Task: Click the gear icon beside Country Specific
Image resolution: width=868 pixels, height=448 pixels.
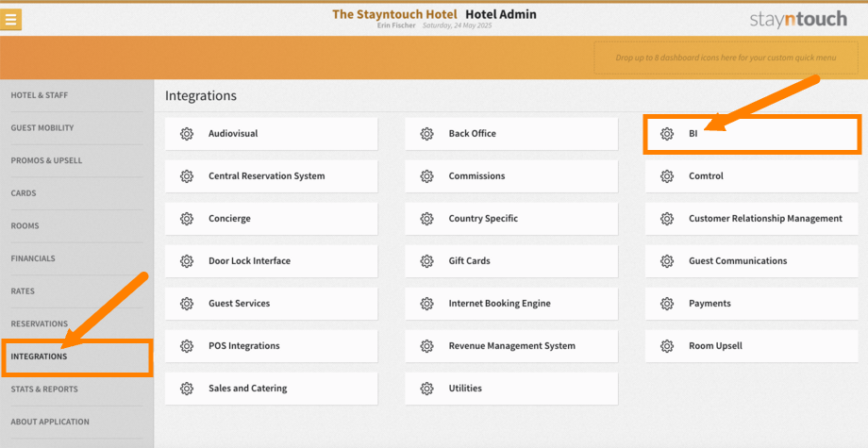Action: pyautogui.click(x=426, y=219)
